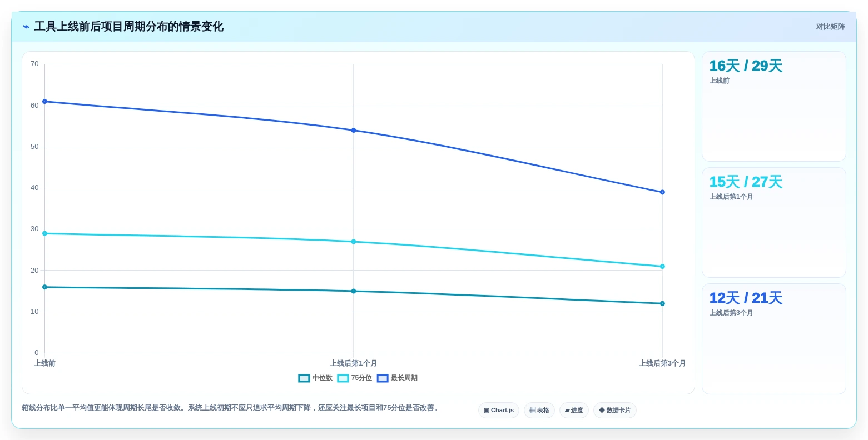Click the 中位数 point at 上线前
The image size is (868, 440).
click(x=45, y=287)
